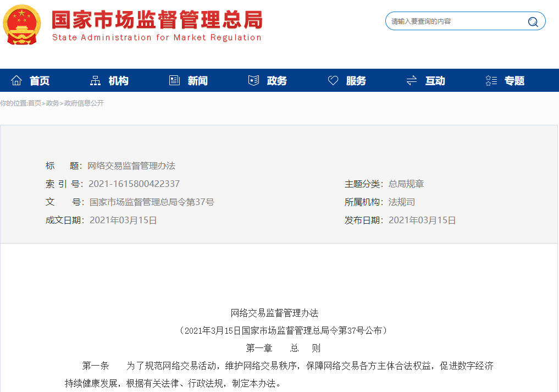Click the magnifier search icon
The width and height of the screenshot is (559, 392).
tap(533, 22)
